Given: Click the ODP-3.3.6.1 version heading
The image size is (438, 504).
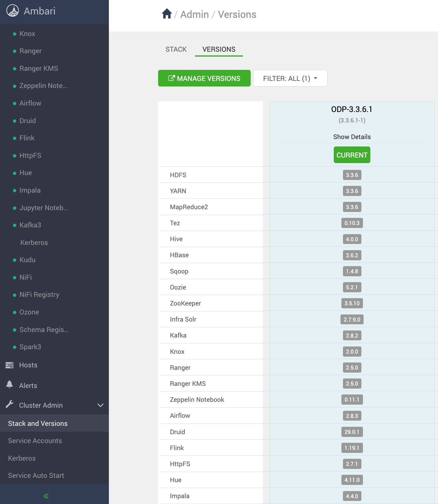Looking at the screenshot, I should click(352, 109).
